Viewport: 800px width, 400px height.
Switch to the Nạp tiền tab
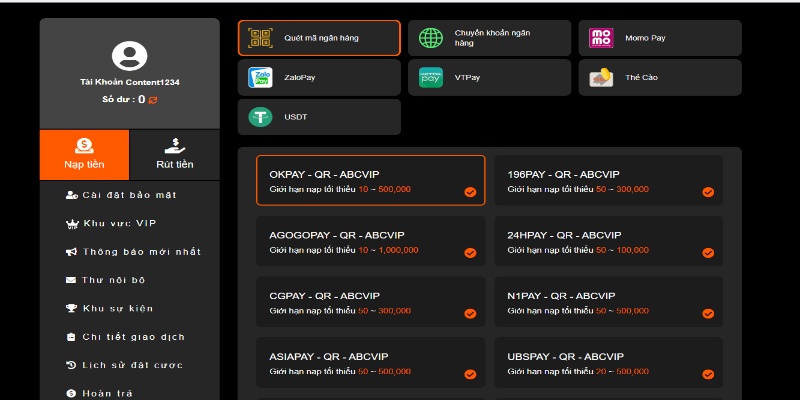(x=84, y=155)
